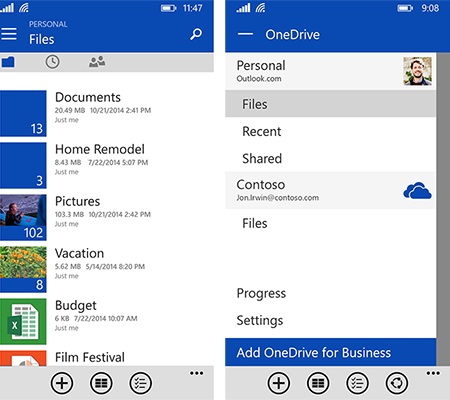
Task: Switch to the recent clock tab icon
Action: [52, 62]
